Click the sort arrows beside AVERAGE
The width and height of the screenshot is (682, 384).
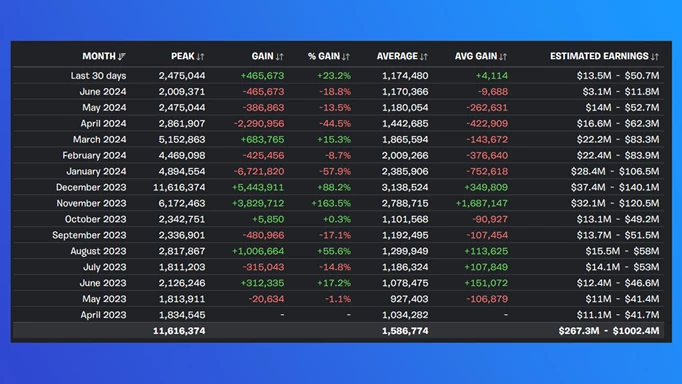click(424, 57)
